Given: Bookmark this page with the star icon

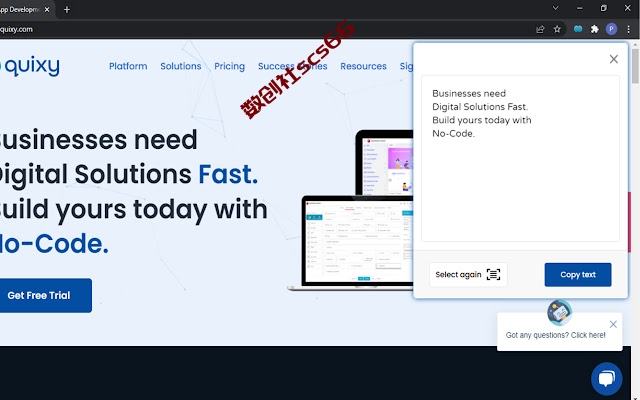Looking at the screenshot, I should pyautogui.click(x=557, y=29).
